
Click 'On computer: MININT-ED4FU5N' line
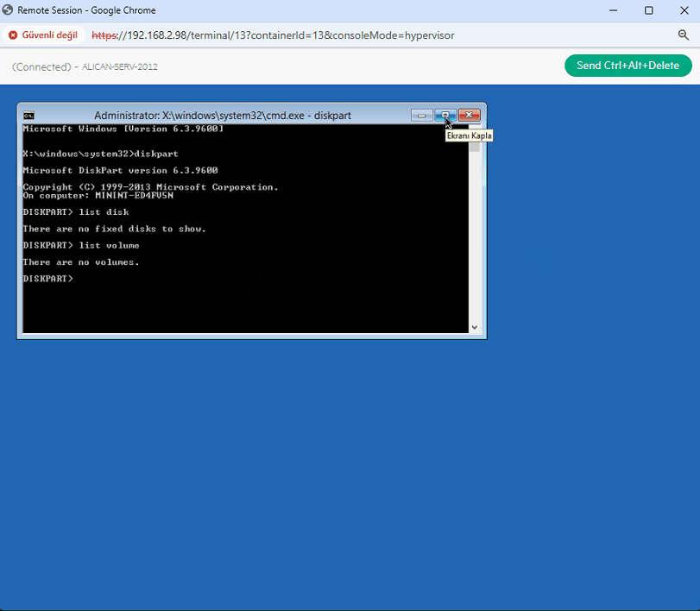pyautogui.click(x=98, y=196)
